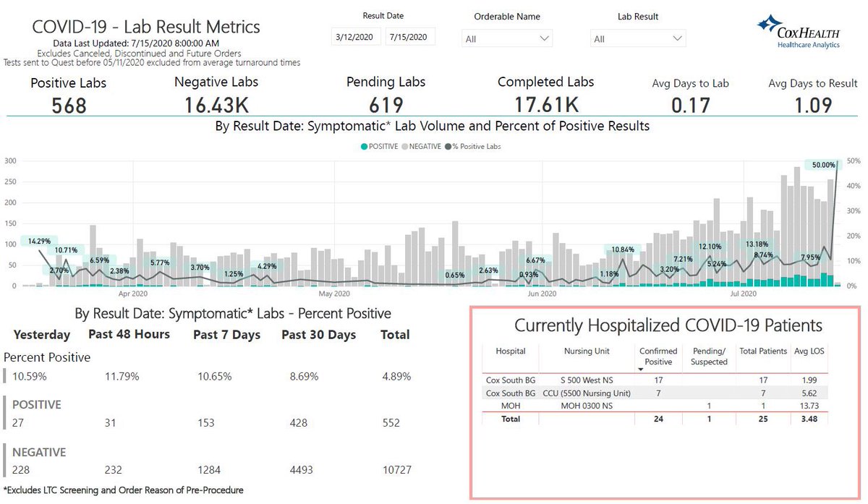Click the Jul 2020 axis label
Viewport: 868px width, 504px height.
(x=743, y=294)
